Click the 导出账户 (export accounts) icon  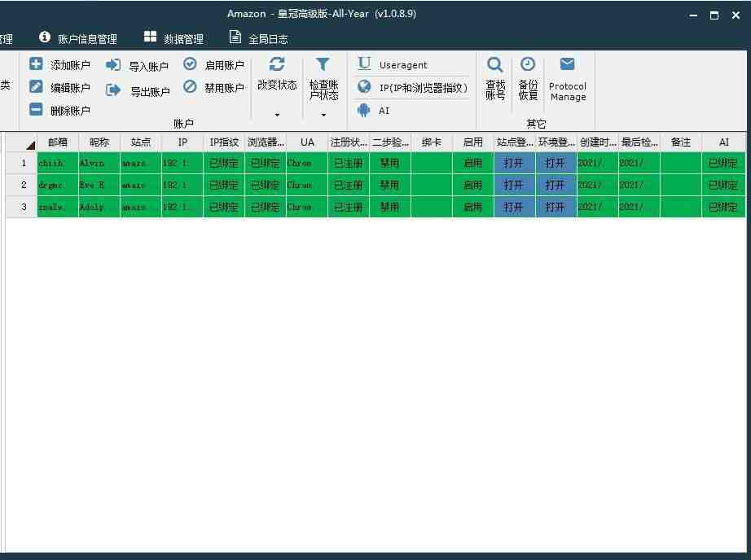[x=113, y=90]
